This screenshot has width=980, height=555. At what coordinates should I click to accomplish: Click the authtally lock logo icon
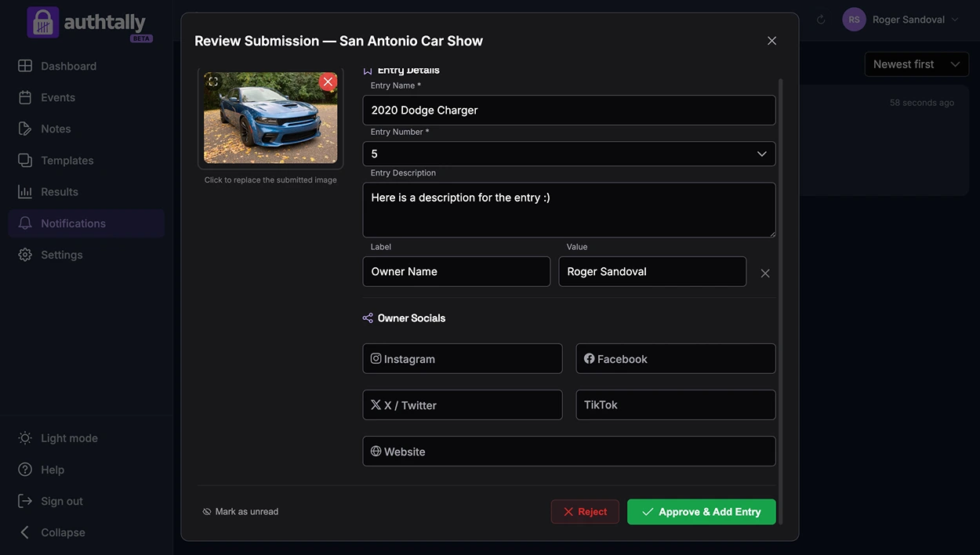[43, 22]
